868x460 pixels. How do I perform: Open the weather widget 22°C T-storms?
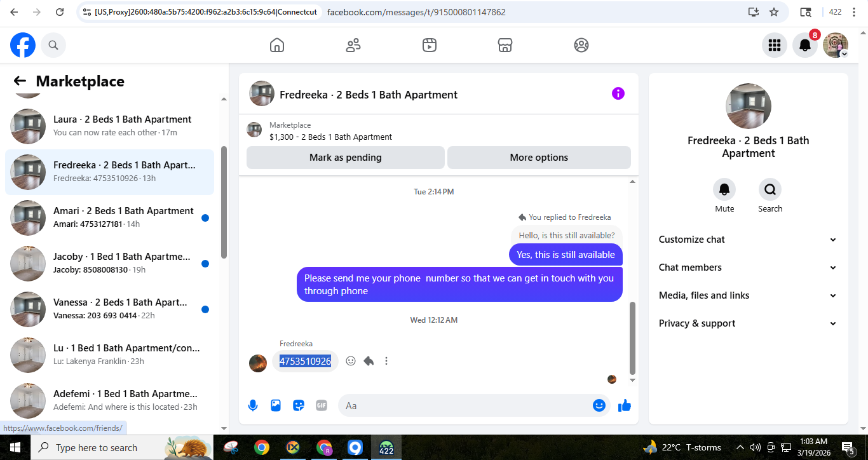tap(682, 447)
